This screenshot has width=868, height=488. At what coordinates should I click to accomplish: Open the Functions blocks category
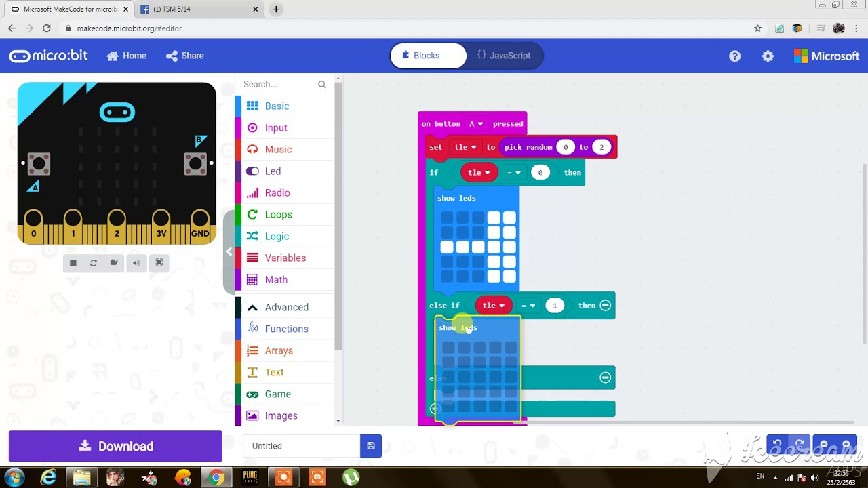coord(285,329)
